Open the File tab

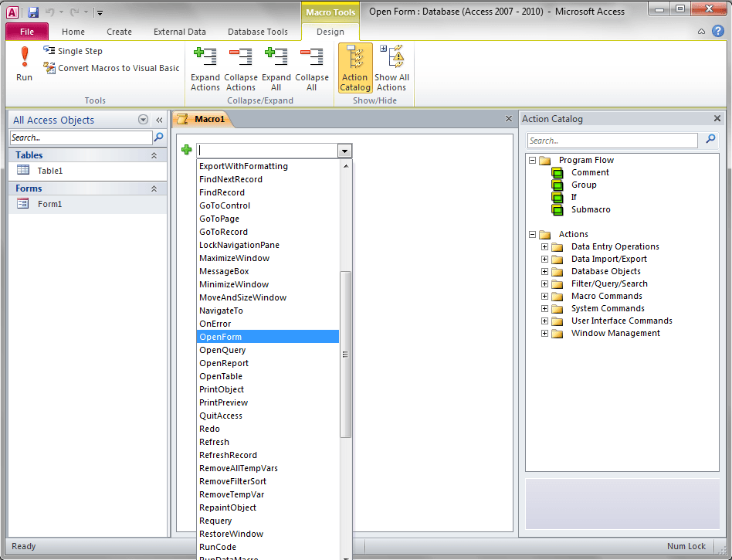click(26, 32)
